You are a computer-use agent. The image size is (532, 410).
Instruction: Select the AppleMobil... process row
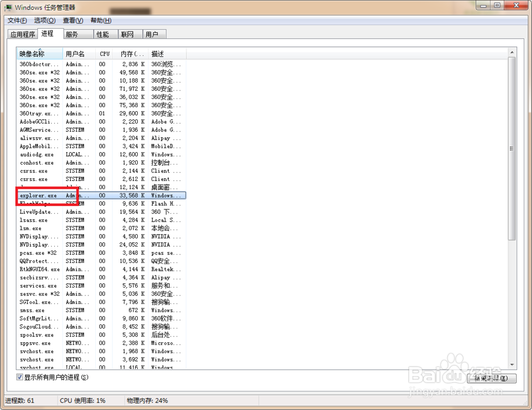(101, 146)
